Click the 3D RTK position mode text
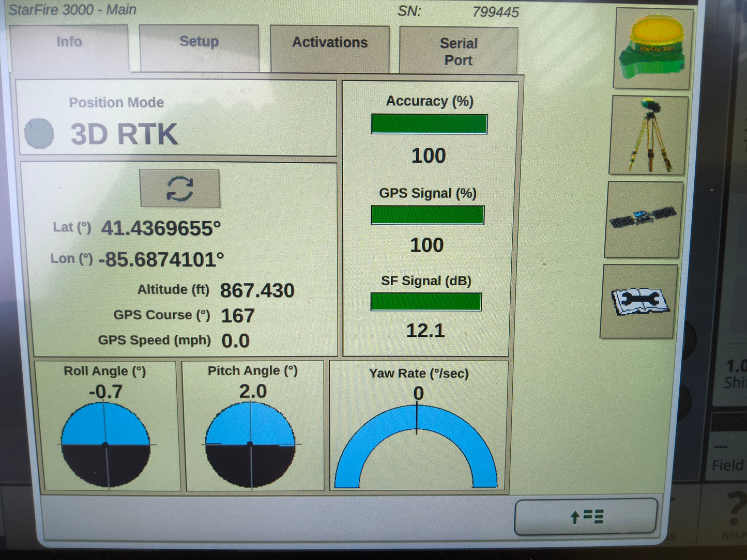 (x=124, y=134)
